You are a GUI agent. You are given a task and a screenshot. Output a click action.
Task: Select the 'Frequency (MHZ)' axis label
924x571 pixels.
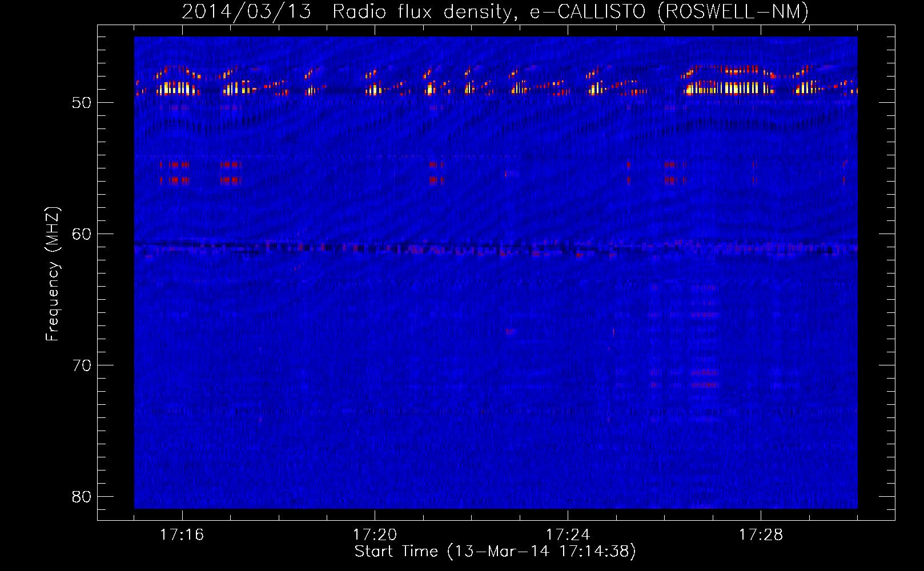[x=52, y=274]
